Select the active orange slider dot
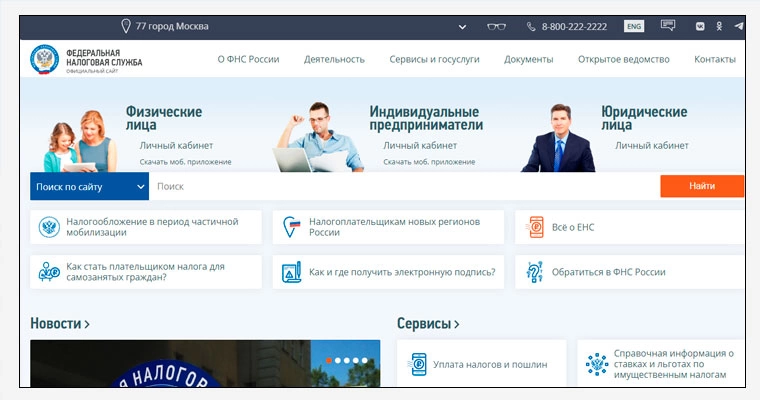The width and height of the screenshot is (760, 400). 329,360
